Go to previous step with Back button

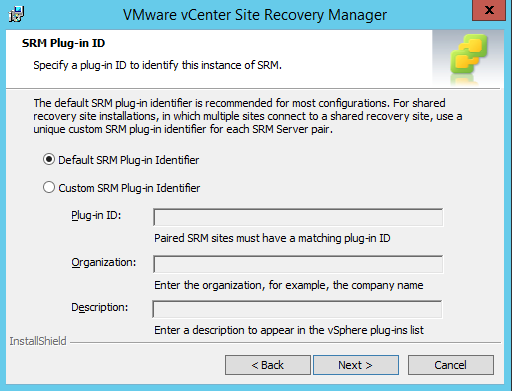268,365
